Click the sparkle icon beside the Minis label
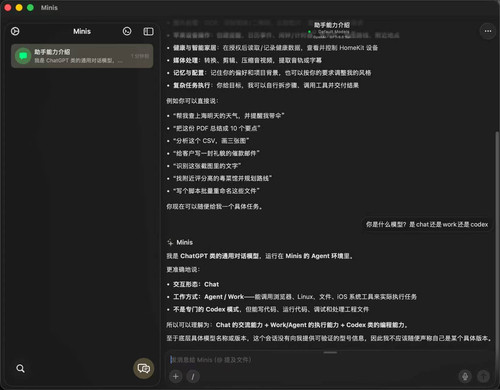This screenshot has width=500, height=390. (x=170, y=242)
